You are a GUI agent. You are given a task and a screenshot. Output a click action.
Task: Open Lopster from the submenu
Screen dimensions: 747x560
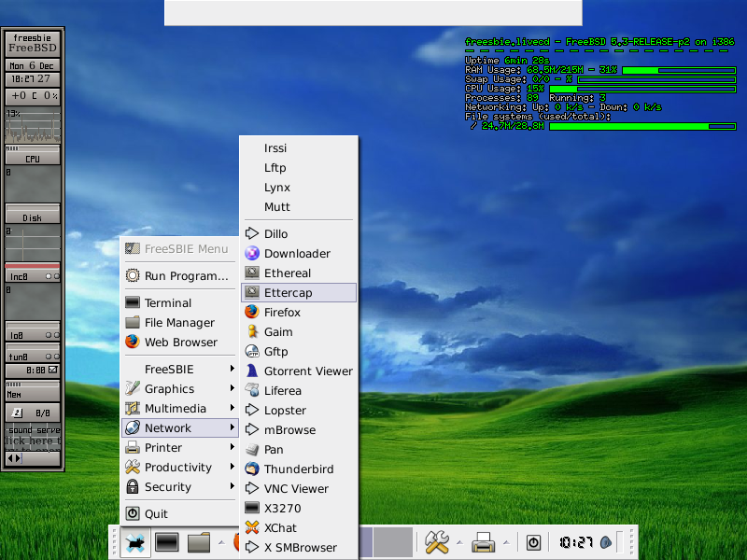coord(299,410)
